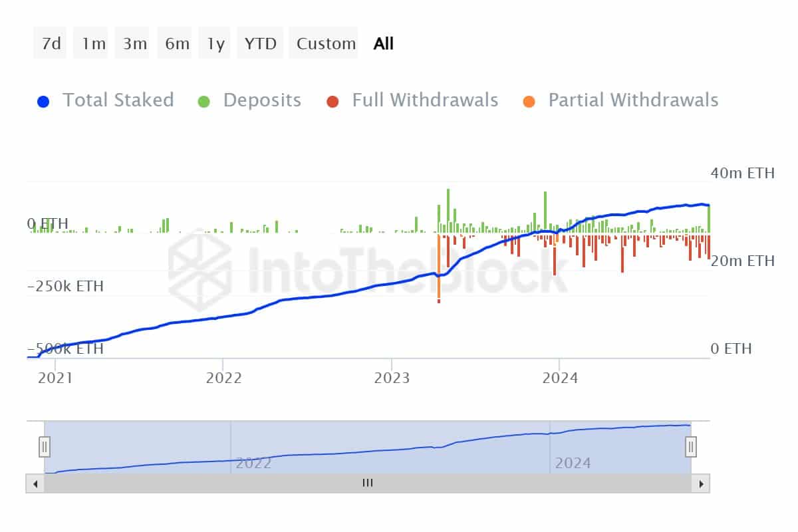Select the All time range tab
Image resolution: width=798 pixels, height=532 pixels.
pyautogui.click(x=384, y=43)
